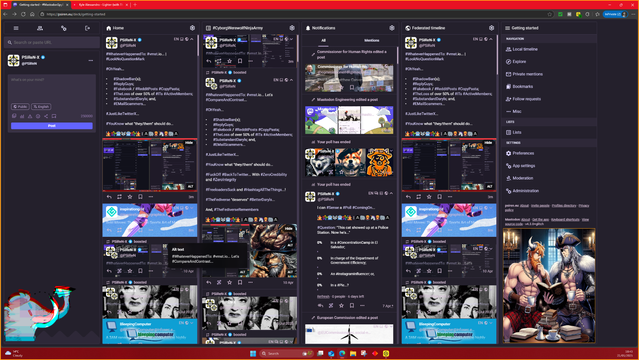Open the pirate book-reading artwork thumbnail
The width and height of the screenshot is (639, 360).
[x=549, y=285]
